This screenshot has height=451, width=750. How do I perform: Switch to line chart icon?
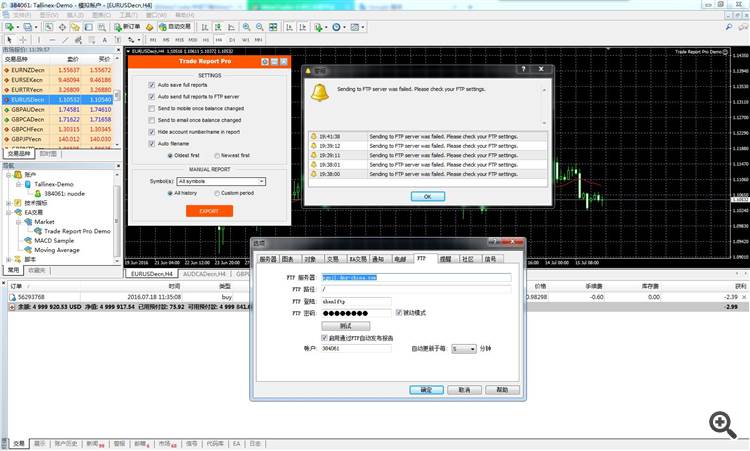pos(232,27)
